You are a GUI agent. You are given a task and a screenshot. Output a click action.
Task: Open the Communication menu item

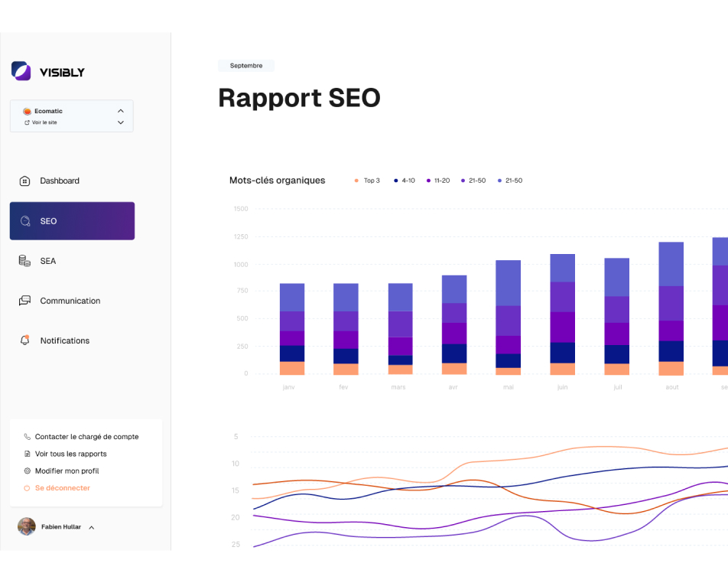(70, 301)
